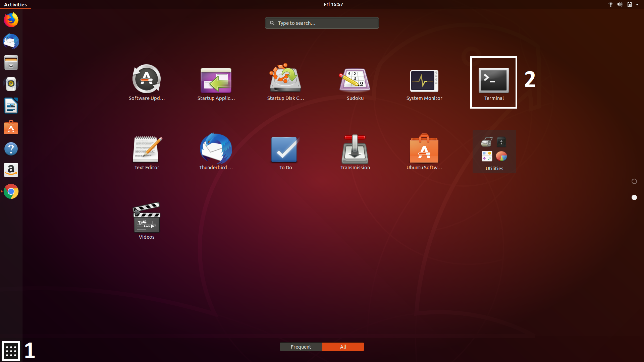Launch the Transmission torrent client

tap(355, 150)
